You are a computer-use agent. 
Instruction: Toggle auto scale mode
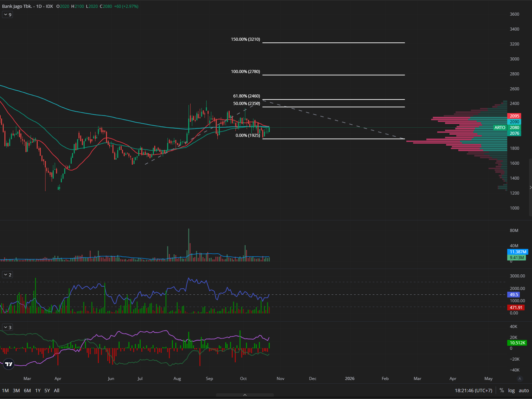click(x=524, y=391)
